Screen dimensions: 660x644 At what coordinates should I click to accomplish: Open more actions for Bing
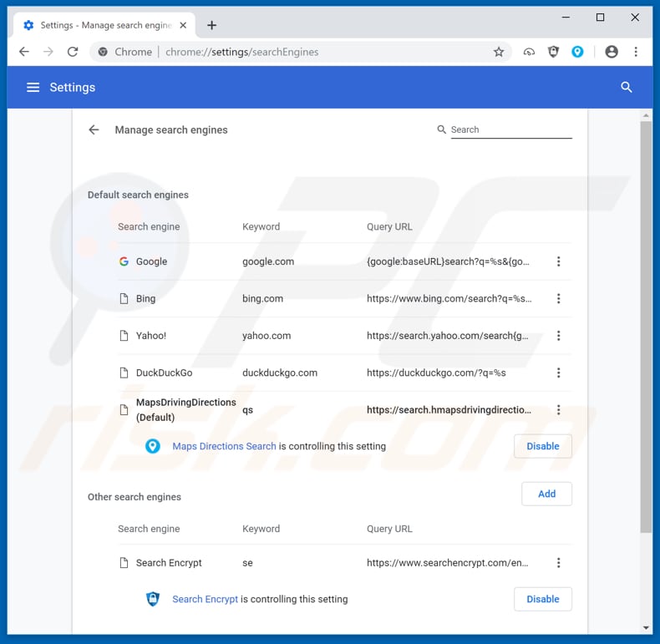pyautogui.click(x=559, y=298)
